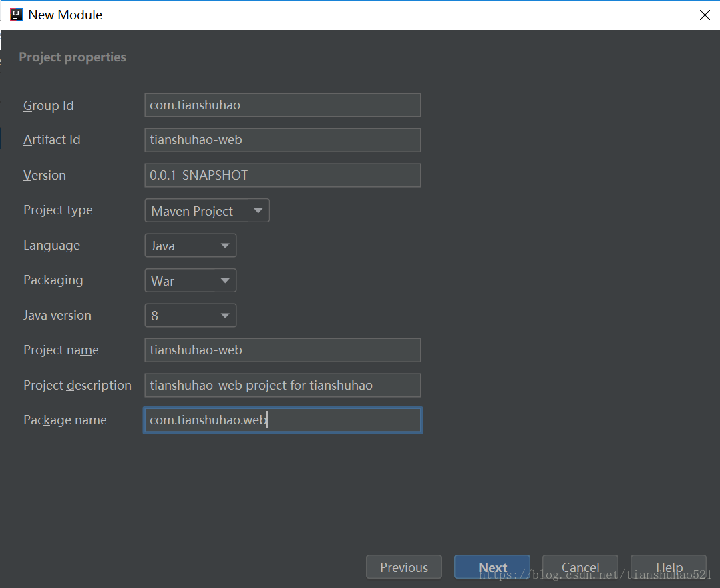Image resolution: width=720 pixels, height=588 pixels.
Task: Click the Java version label
Action: pos(57,315)
